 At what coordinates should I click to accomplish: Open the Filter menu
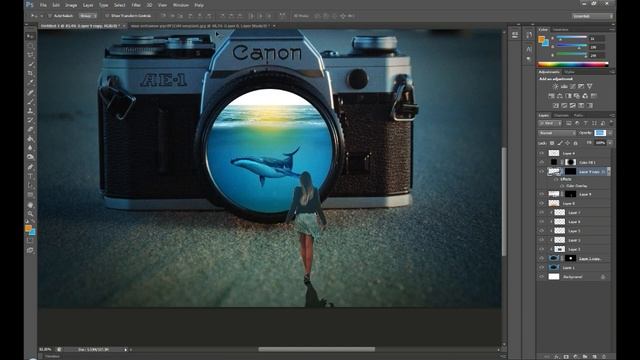pyautogui.click(x=136, y=5)
